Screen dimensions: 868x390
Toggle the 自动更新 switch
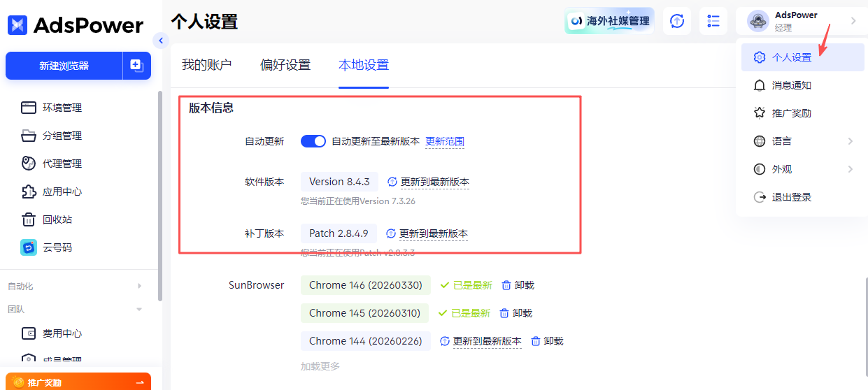click(313, 141)
